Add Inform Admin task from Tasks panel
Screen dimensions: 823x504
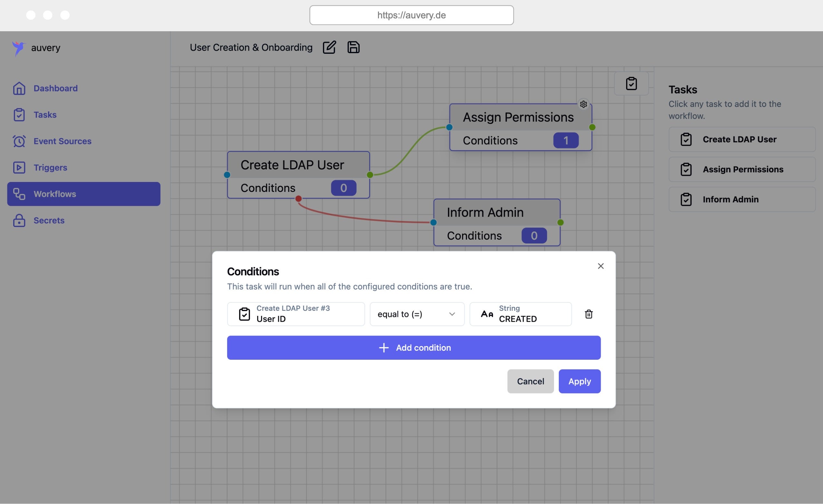pyautogui.click(x=741, y=200)
